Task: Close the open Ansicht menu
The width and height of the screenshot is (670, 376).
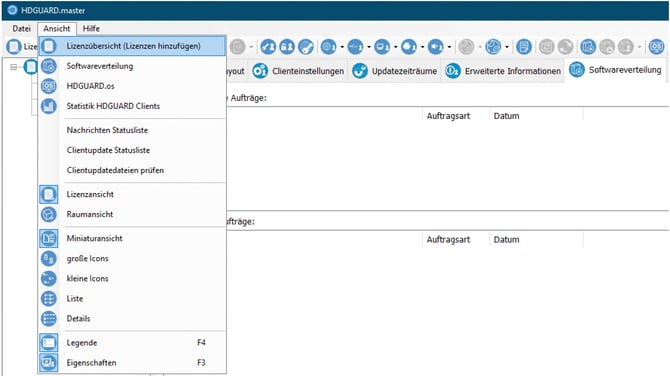Action: [x=56, y=29]
